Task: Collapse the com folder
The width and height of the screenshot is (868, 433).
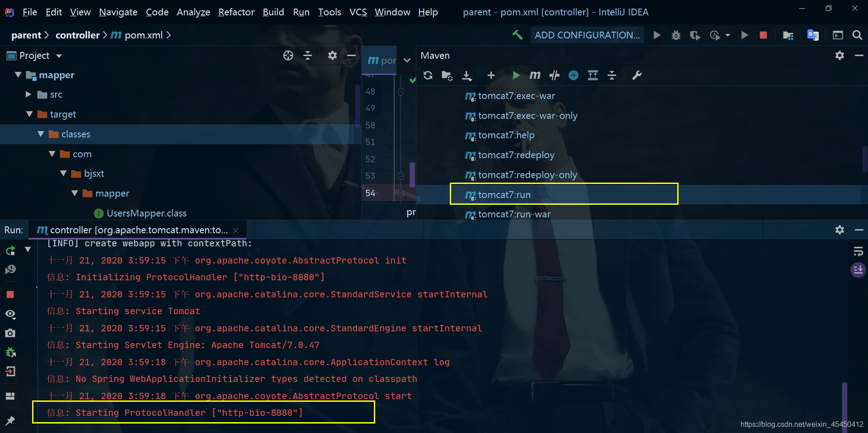Action: [x=52, y=154]
